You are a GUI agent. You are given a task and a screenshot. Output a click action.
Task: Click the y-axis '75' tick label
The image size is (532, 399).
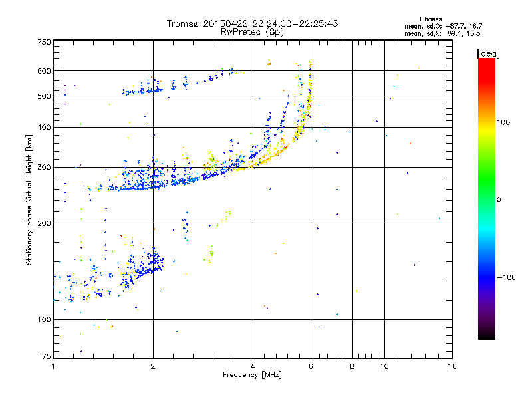pos(47,356)
